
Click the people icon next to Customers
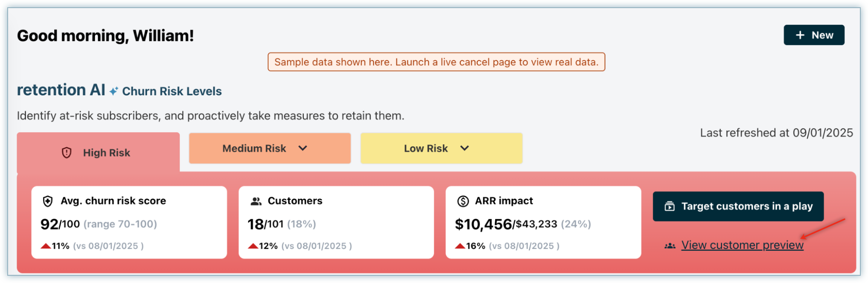tap(256, 201)
